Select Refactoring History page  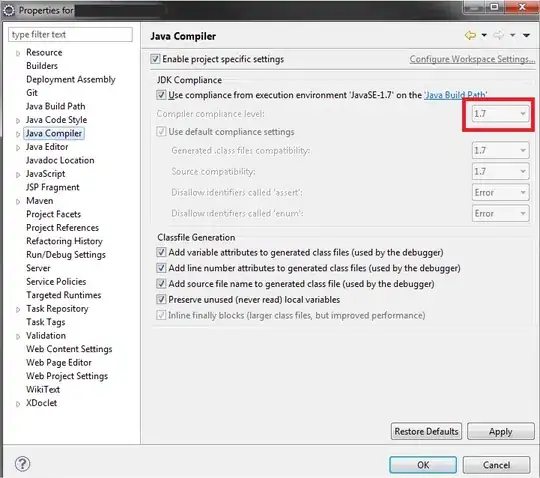64,241
